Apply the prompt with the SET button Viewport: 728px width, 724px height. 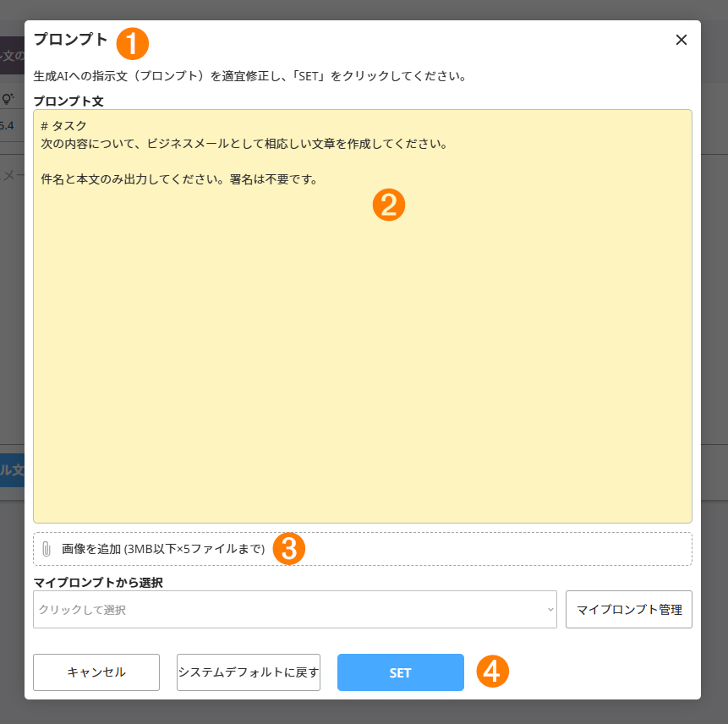click(x=400, y=672)
